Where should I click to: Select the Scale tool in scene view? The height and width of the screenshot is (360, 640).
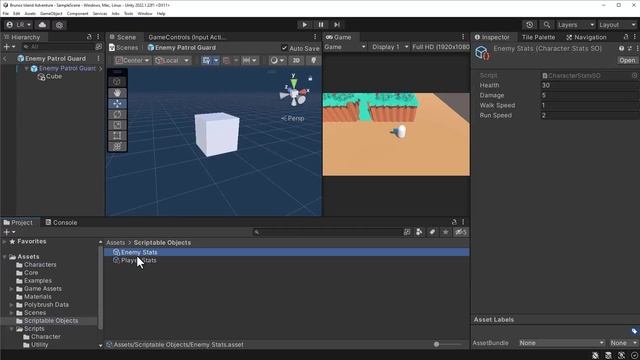[117, 125]
